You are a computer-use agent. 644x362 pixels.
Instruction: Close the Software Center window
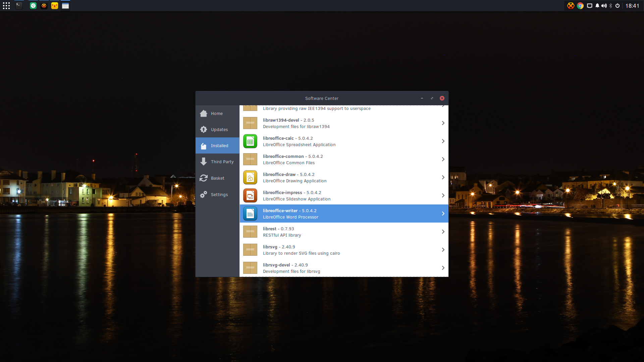[x=442, y=98]
